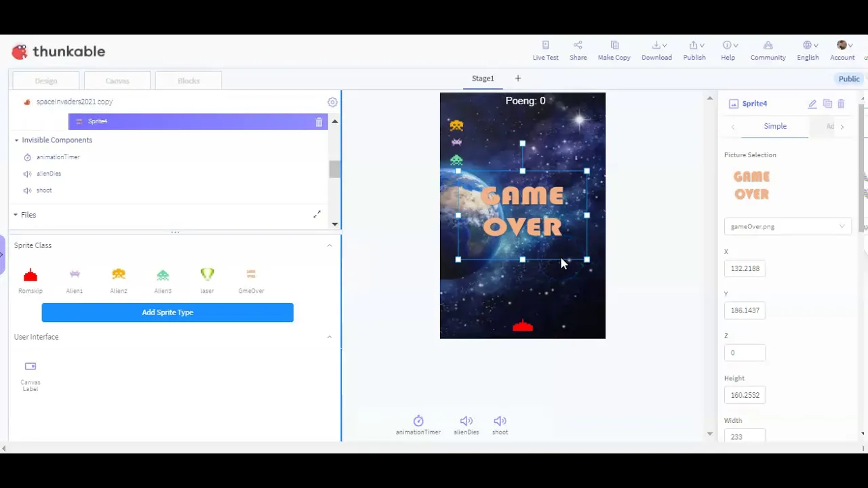Open Live Test
Image resolution: width=868 pixels, height=488 pixels.
click(545, 51)
